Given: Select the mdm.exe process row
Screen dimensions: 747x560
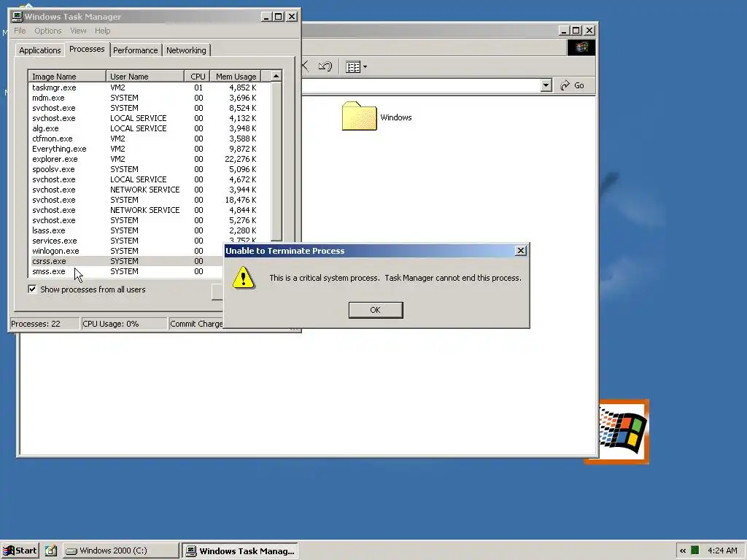Looking at the screenshot, I should click(x=149, y=98).
